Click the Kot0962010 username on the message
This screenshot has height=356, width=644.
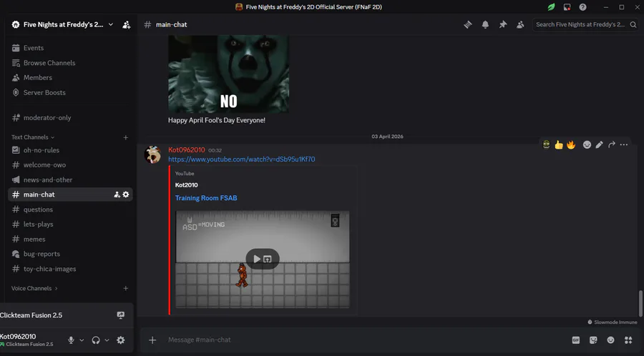[187, 149]
